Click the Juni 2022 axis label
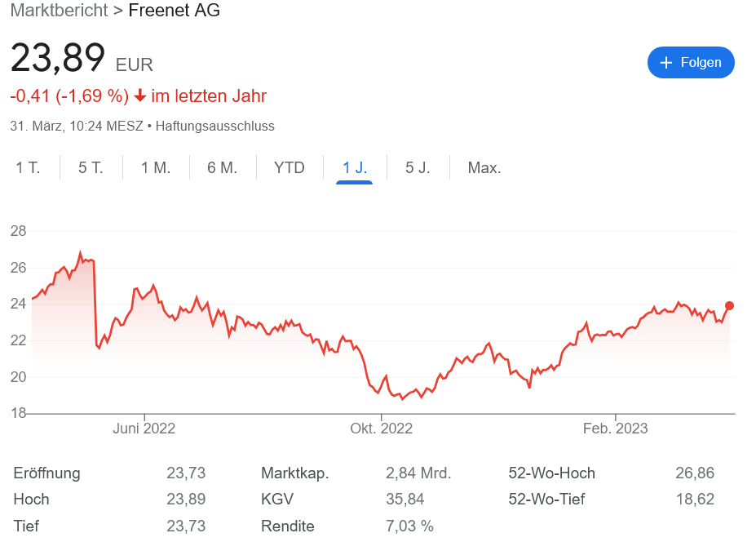756x542 pixels. [x=144, y=429]
